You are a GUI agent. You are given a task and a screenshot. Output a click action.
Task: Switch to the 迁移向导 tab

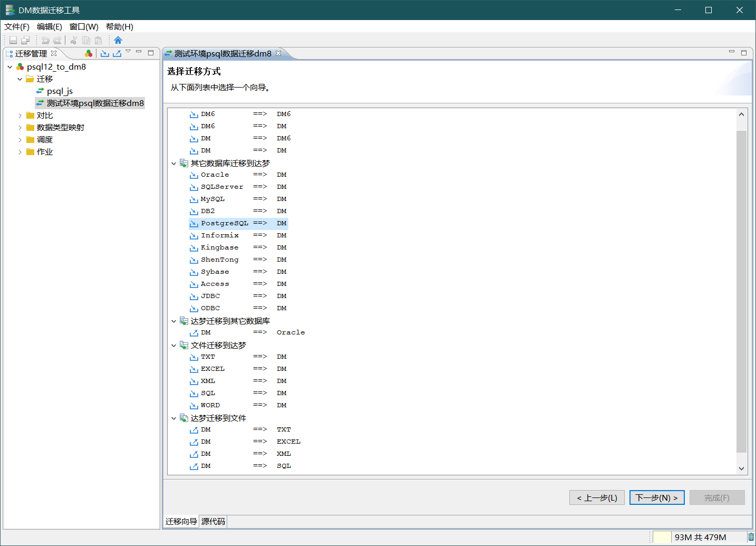tap(181, 521)
